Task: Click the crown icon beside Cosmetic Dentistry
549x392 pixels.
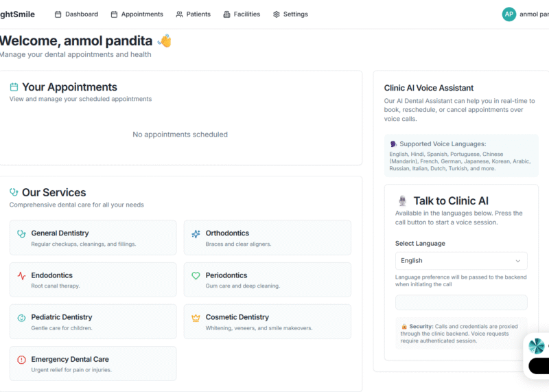Action: 196,318
